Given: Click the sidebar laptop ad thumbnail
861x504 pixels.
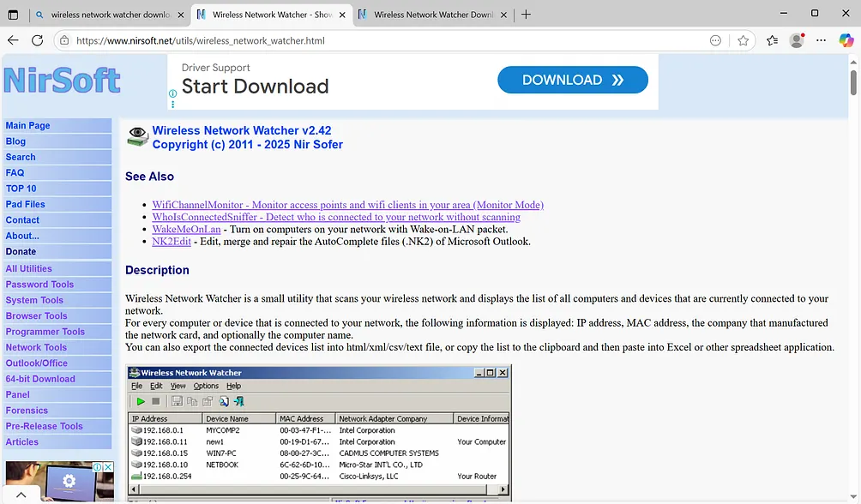Looking at the screenshot, I should pyautogui.click(x=59, y=482).
